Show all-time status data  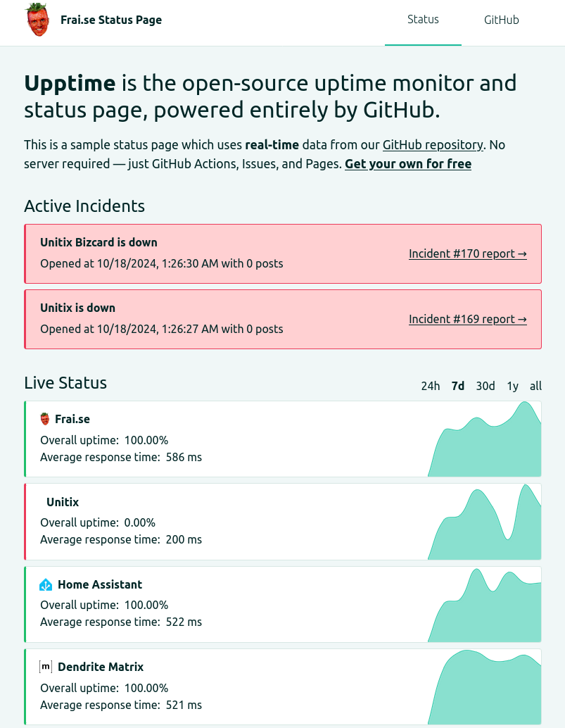pos(535,386)
